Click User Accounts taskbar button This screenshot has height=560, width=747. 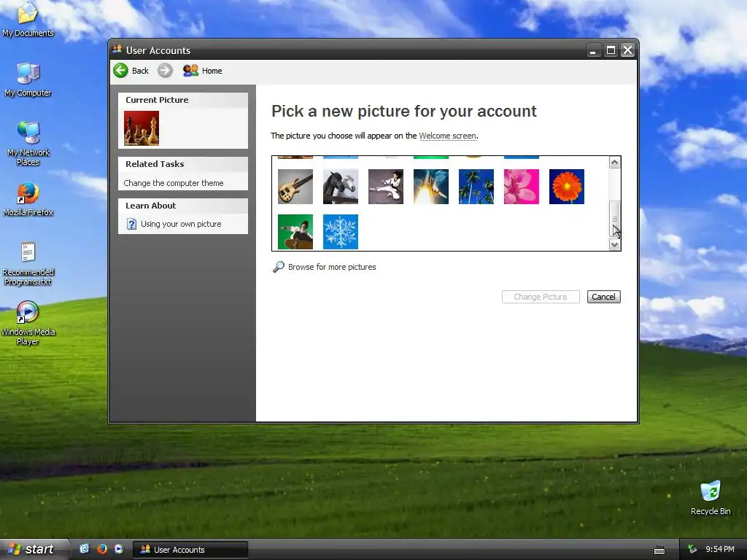pyautogui.click(x=190, y=550)
